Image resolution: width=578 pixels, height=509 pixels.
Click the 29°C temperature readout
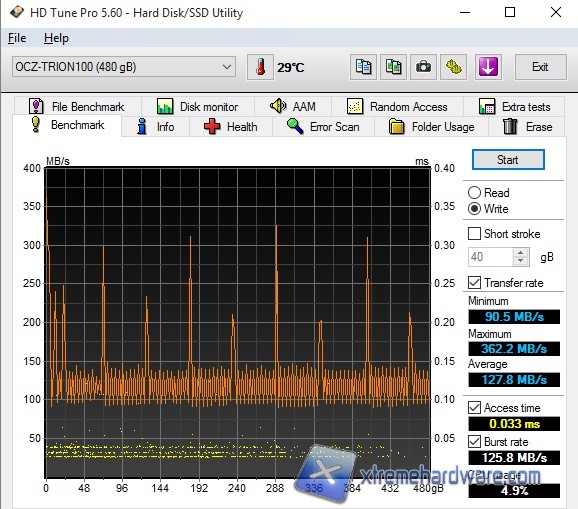pyautogui.click(x=291, y=67)
